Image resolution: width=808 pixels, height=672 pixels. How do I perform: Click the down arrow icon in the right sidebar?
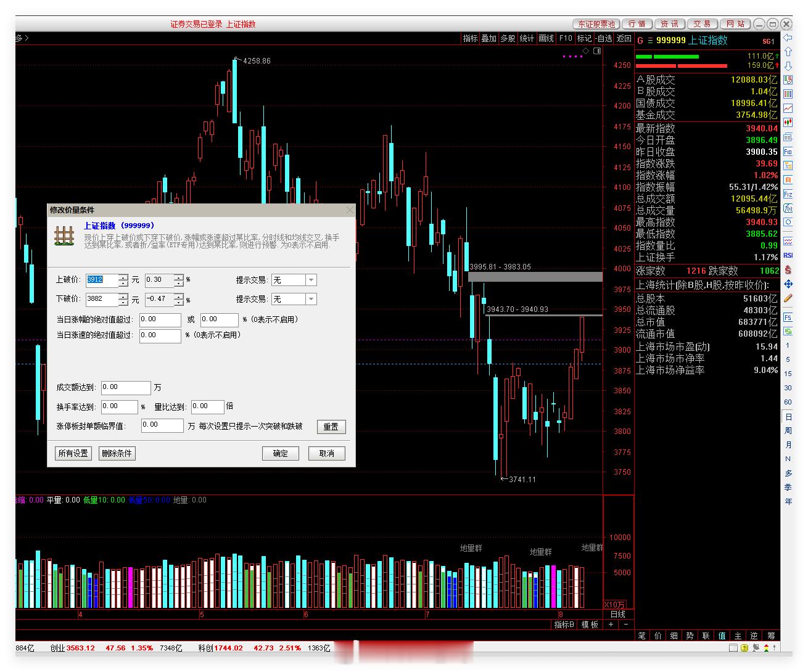(788, 65)
